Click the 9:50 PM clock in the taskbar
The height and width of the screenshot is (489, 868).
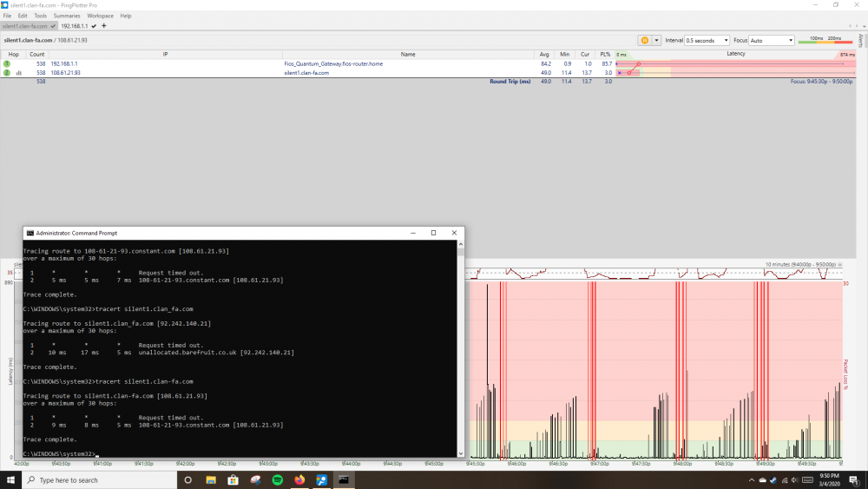point(829,476)
